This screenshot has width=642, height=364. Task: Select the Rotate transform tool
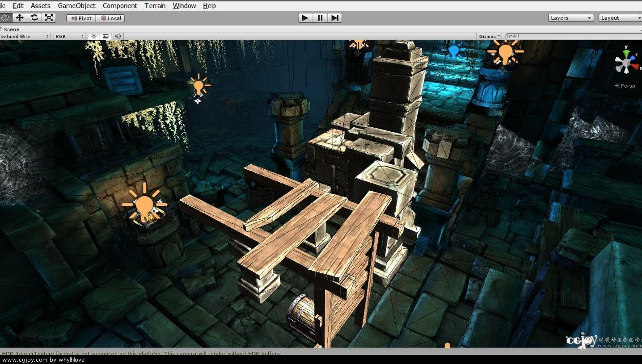[34, 18]
